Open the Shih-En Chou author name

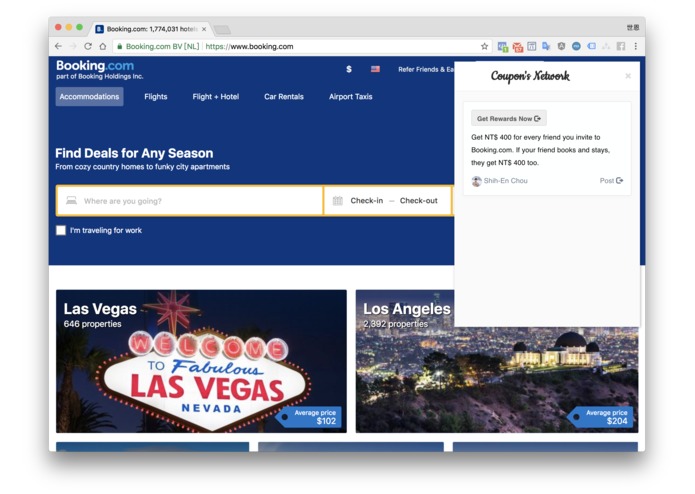[x=505, y=181]
